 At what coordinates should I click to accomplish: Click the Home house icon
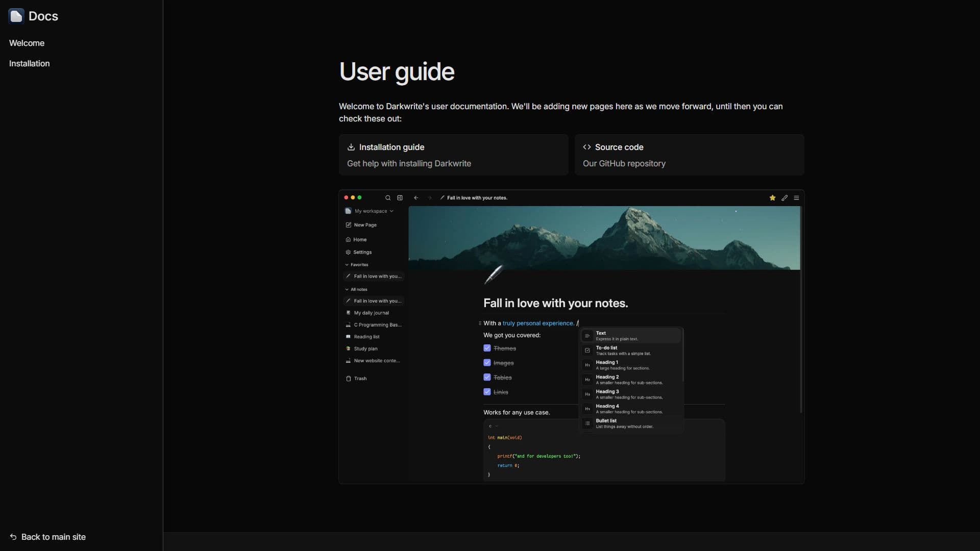348,240
